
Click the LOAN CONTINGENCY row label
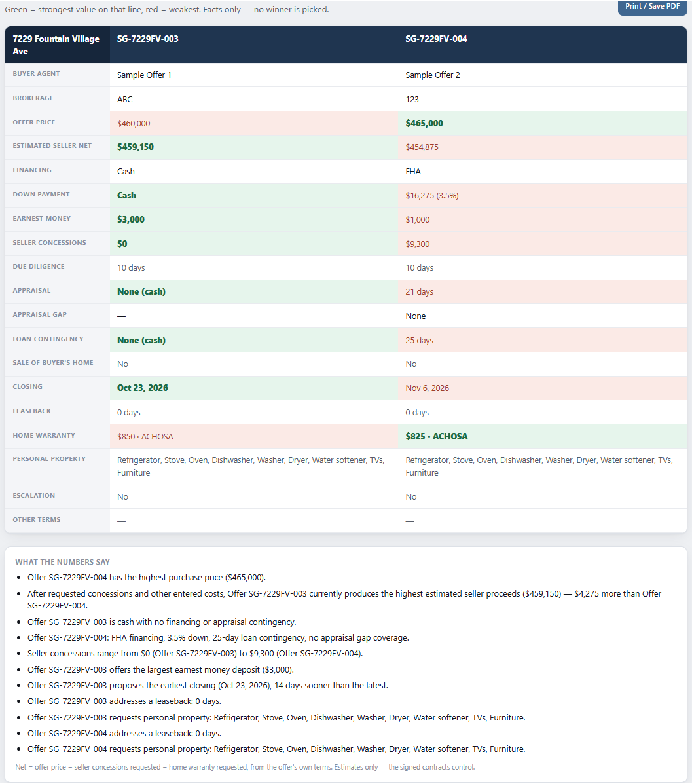[x=48, y=339]
